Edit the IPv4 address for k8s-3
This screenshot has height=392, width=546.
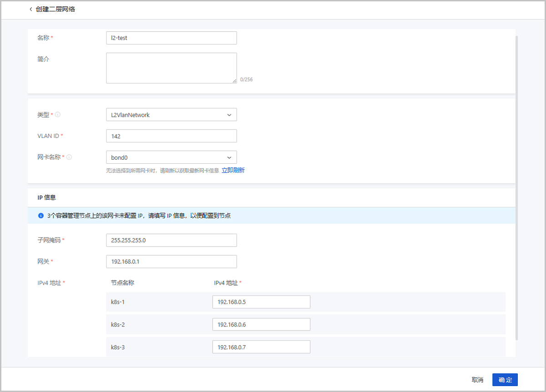pos(261,347)
